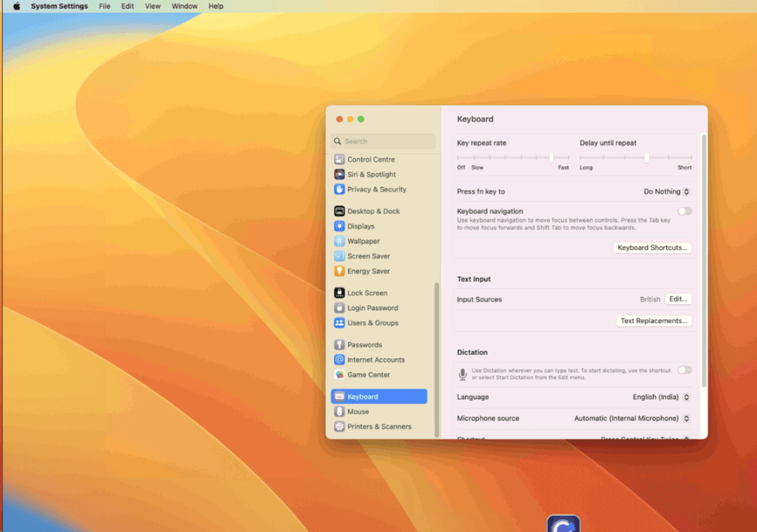The width and height of the screenshot is (757, 532).
Task: Click the Keyboard pane scrollbar
Action: (704, 261)
